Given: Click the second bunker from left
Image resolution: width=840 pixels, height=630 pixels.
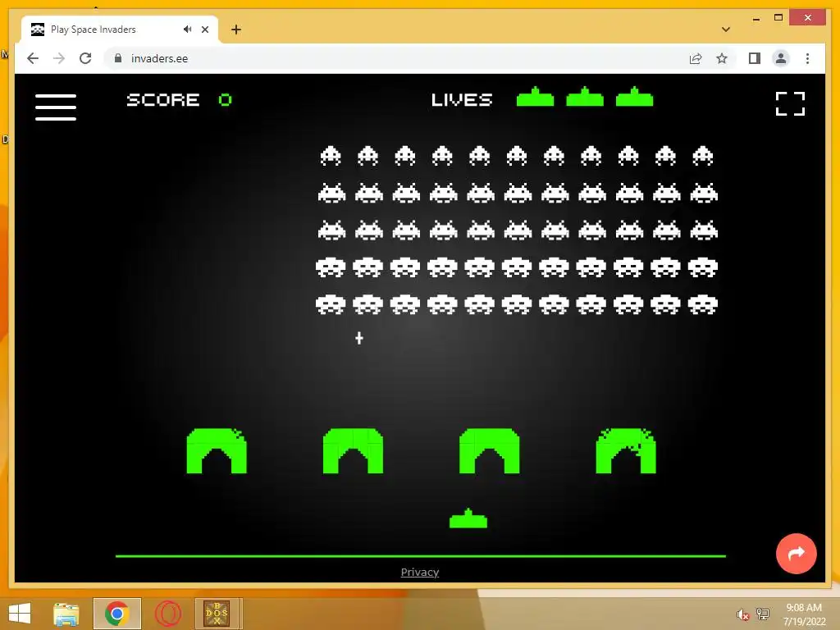Looking at the screenshot, I should 353,450.
